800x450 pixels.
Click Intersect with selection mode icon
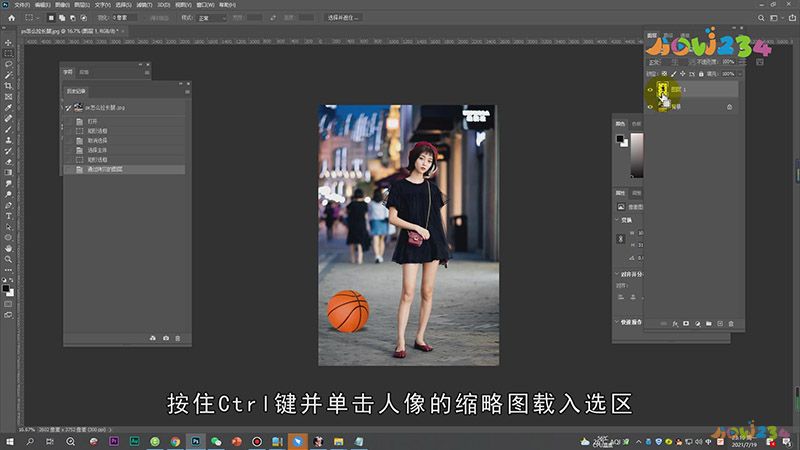pos(84,18)
